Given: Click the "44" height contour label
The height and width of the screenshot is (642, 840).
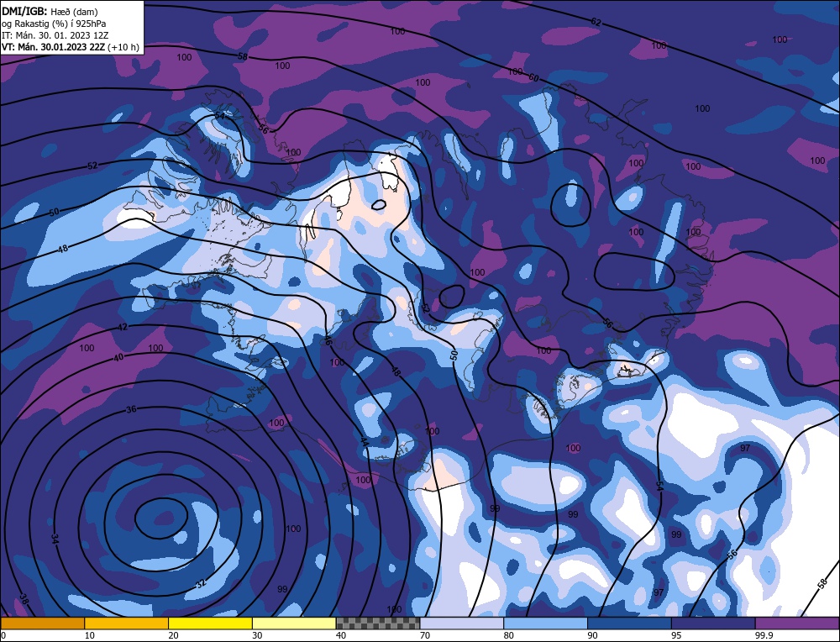Looking at the screenshot, I should [365, 442].
